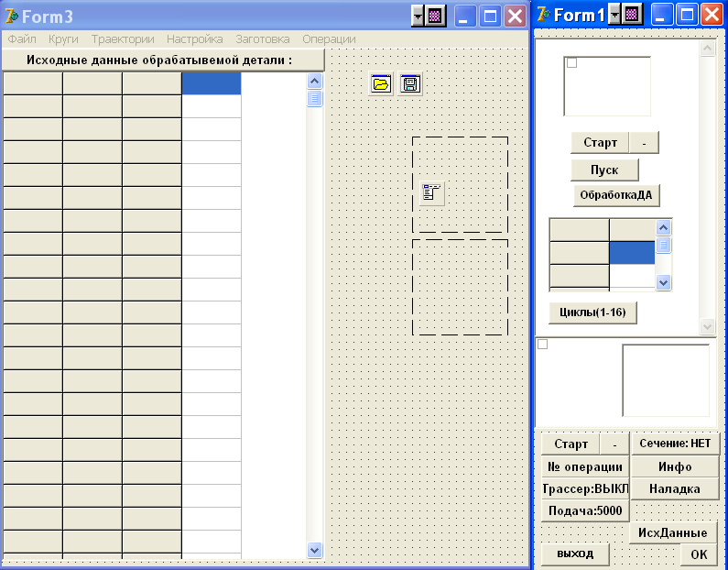
Task: Maximize the Form3 window
Action: pos(490,16)
